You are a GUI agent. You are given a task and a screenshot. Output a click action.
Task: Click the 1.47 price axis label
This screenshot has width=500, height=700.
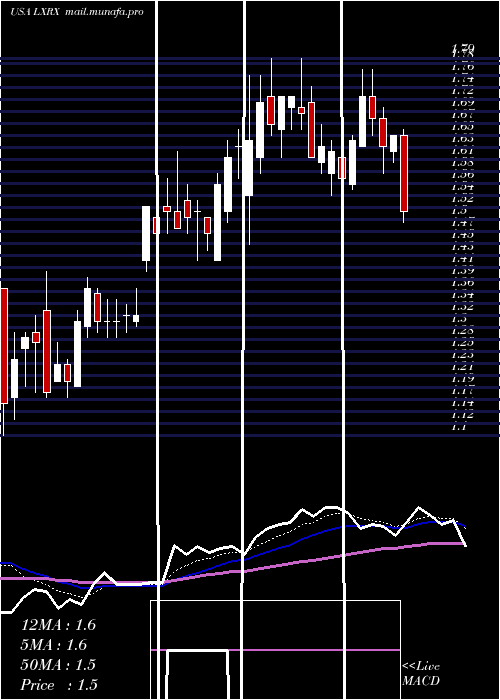click(463, 223)
